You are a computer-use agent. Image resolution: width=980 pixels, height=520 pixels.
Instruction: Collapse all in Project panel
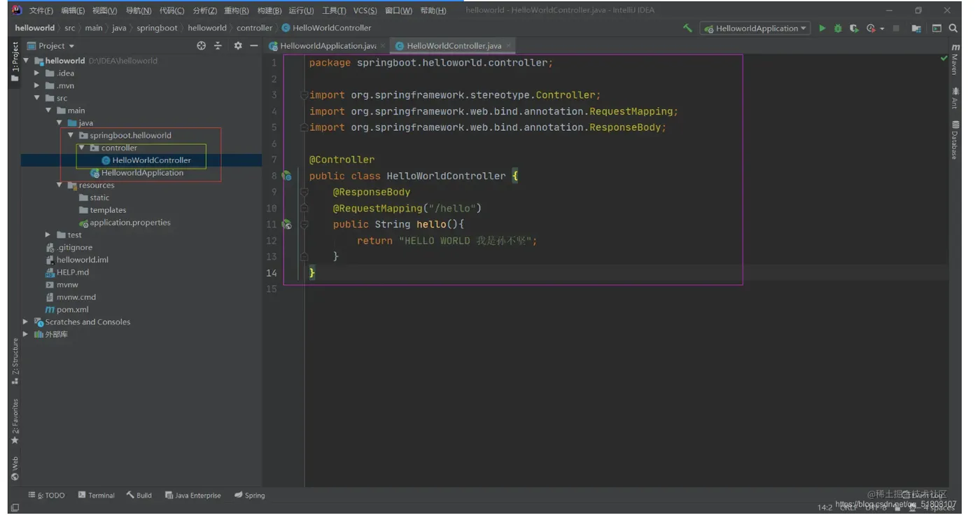pos(218,45)
